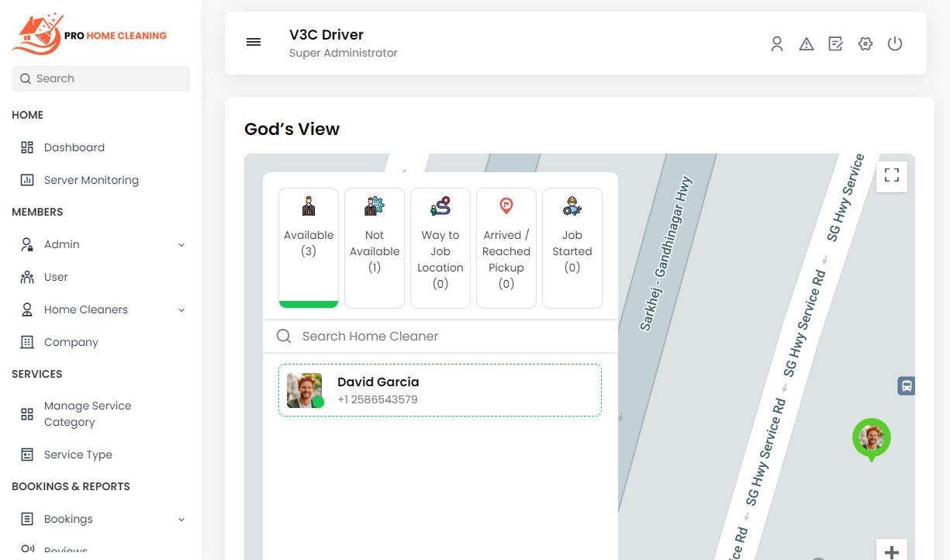Select David Garcia from cleaner list
The width and height of the screenshot is (950, 560).
440,390
